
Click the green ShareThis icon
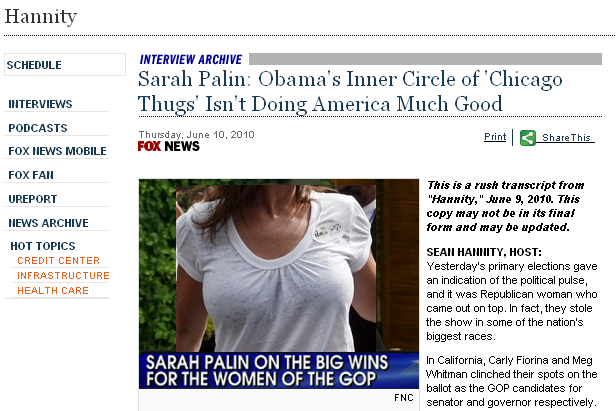pos(528,138)
